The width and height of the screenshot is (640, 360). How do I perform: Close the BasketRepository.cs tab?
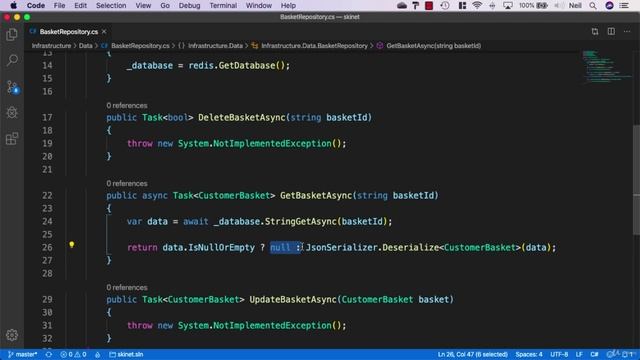104,31
